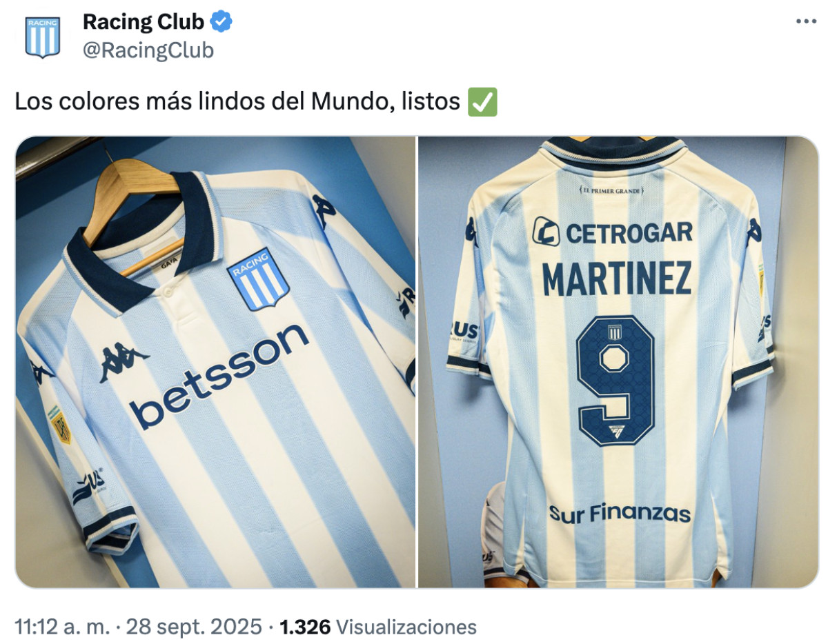This screenshot has height=644, width=828.
Task: Click the Racing Club display name
Action: pos(144,23)
